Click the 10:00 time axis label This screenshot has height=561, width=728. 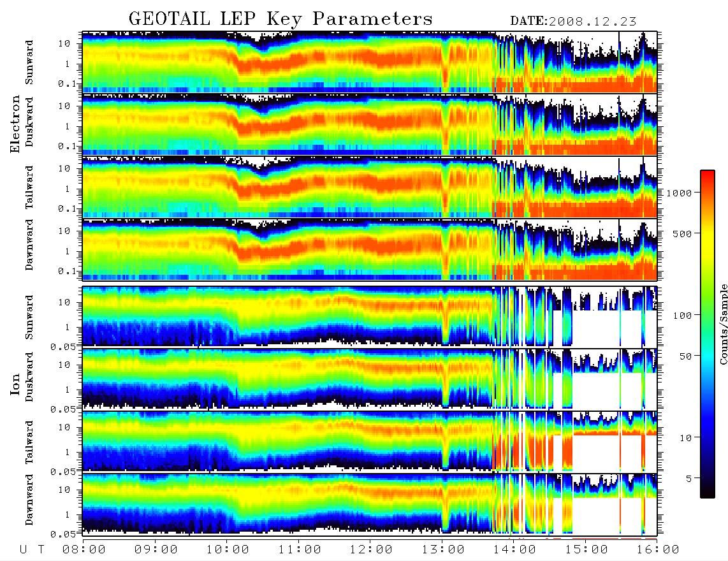[228, 550]
